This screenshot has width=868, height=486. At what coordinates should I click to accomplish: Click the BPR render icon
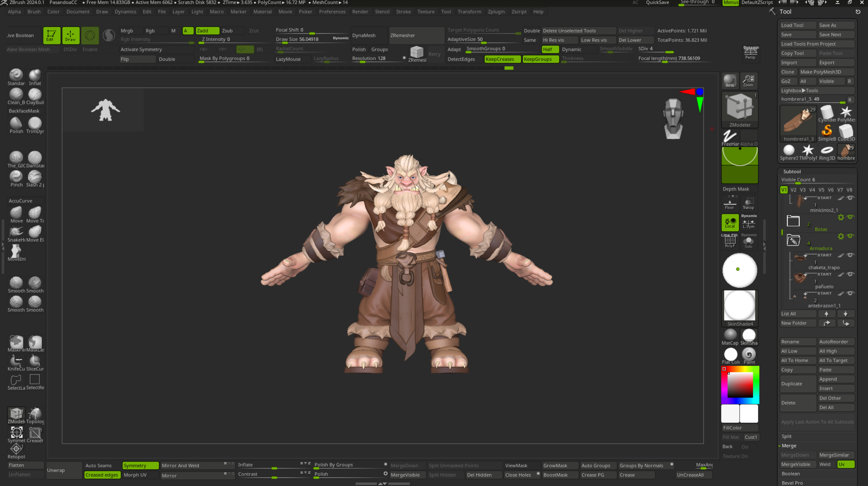click(x=730, y=81)
